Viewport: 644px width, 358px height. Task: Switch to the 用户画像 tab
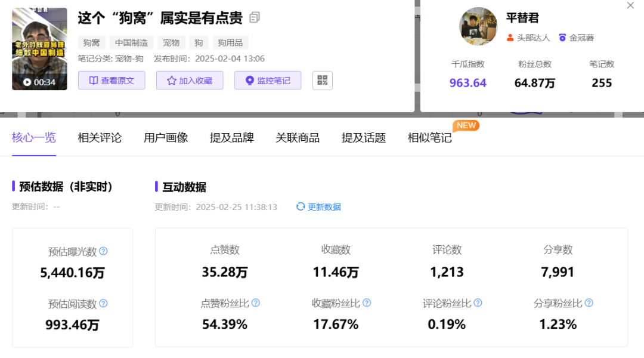165,138
